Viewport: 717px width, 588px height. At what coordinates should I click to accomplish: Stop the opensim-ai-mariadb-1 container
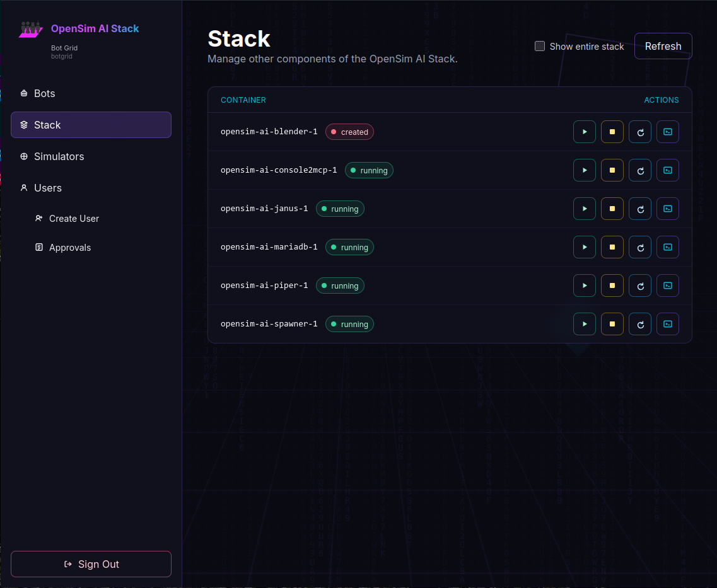[x=612, y=247]
